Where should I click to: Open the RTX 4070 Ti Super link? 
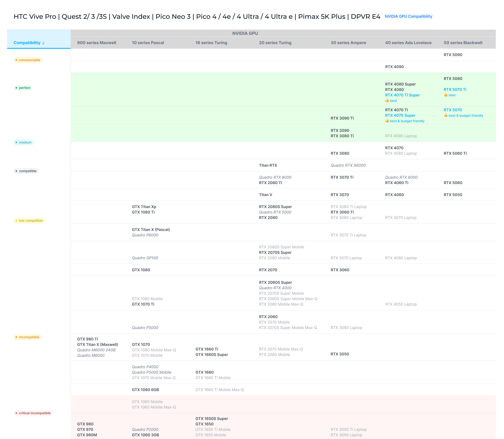point(402,95)
